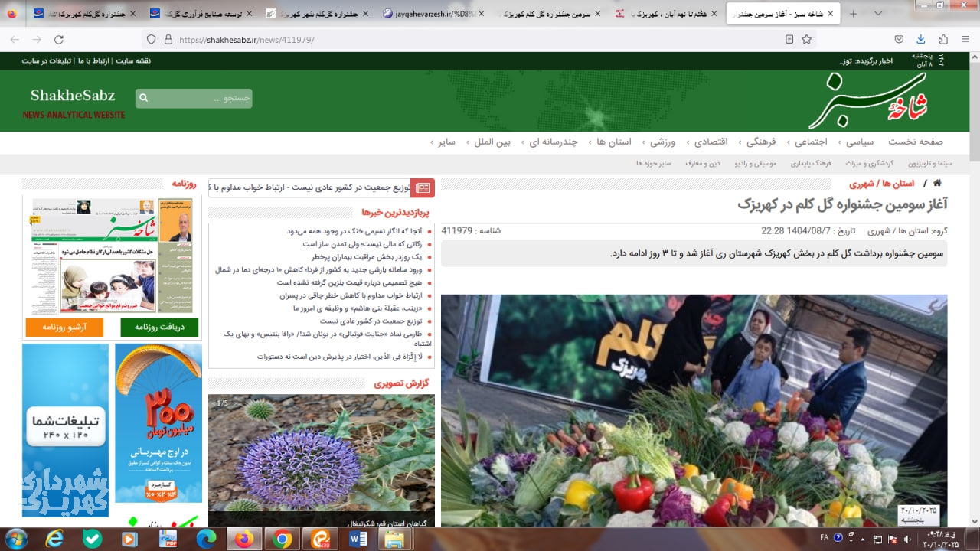The height and width of the screenshot is (551, 980).
Task: Bookmark this page with the star icon
Action: (x=806, y=40)
